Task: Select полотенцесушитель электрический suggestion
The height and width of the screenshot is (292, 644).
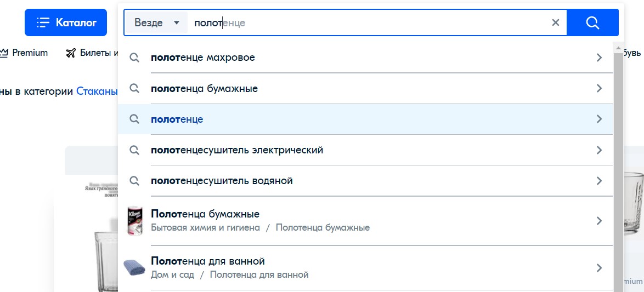Action: 237,150
